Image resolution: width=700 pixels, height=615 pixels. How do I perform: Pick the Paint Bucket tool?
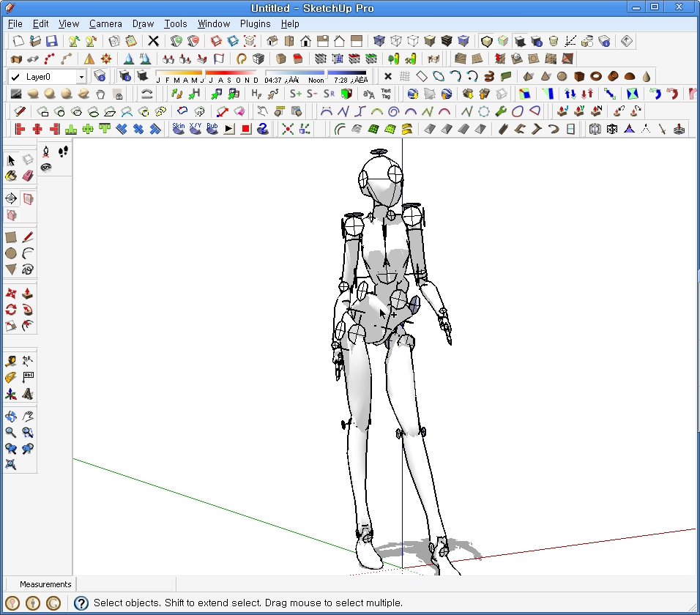tap(11, 176)
